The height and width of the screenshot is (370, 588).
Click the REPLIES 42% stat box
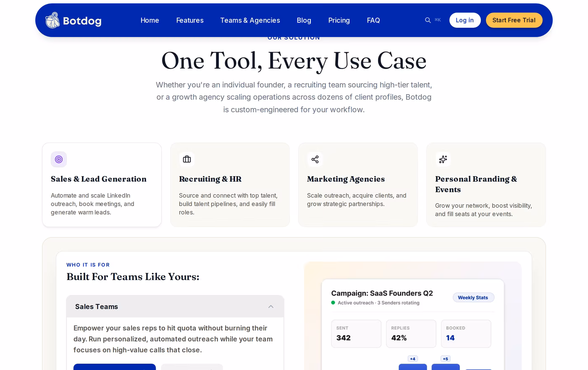(x=411, y=334)
